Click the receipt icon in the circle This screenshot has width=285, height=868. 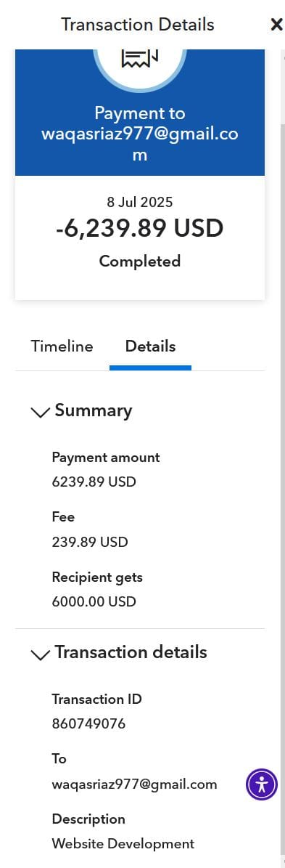pyautogui.click(x=140, y=58)
